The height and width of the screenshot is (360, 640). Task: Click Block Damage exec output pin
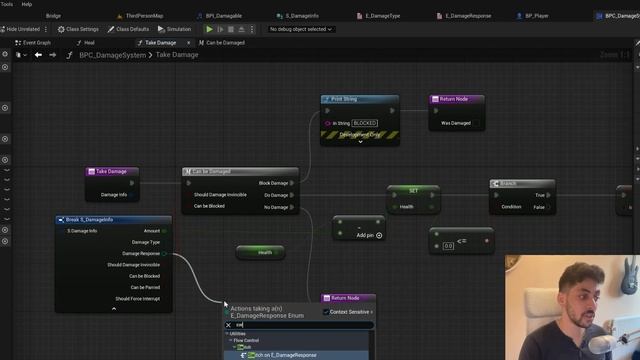pos(292,183)
